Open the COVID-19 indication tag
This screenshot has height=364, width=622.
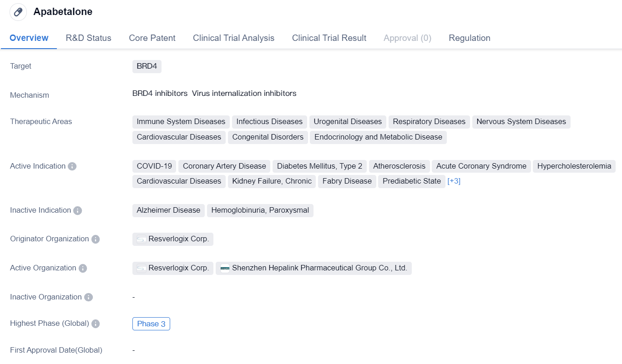pos(154,166)
